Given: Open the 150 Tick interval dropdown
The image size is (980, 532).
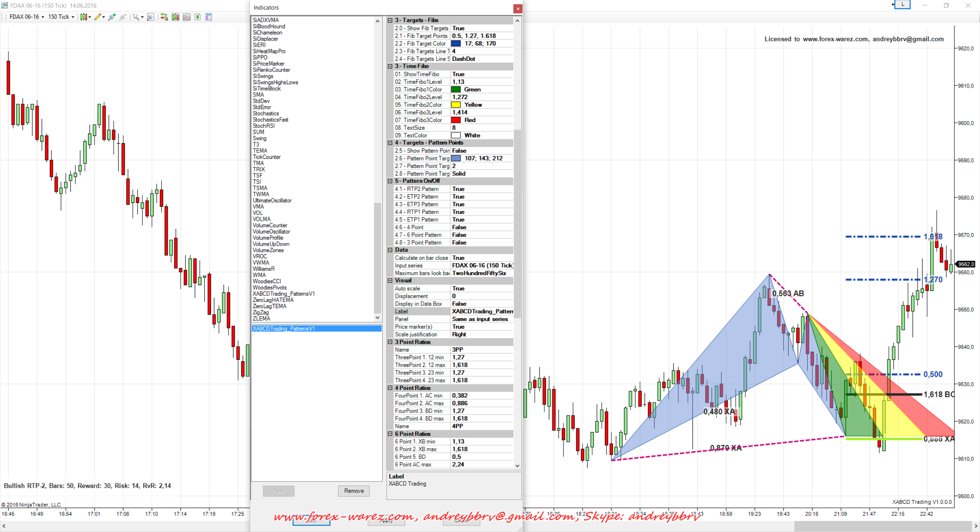Looking at the screenshot, I should [61, 17].
